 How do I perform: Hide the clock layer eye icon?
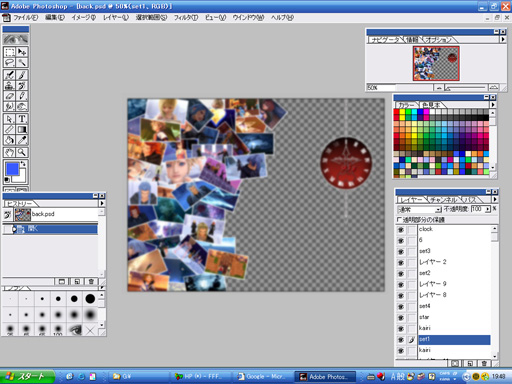(x=401, y=230)
